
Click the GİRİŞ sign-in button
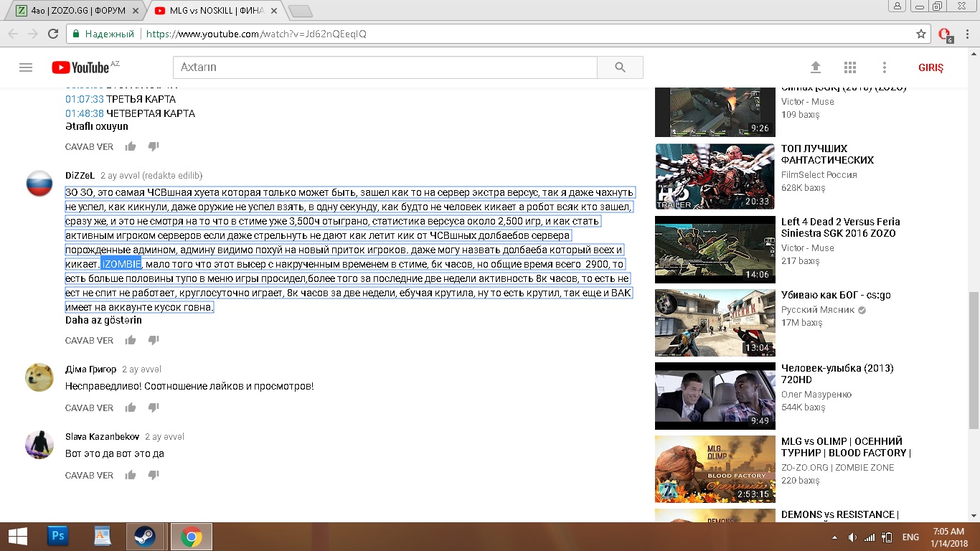(x=930, y=67)
